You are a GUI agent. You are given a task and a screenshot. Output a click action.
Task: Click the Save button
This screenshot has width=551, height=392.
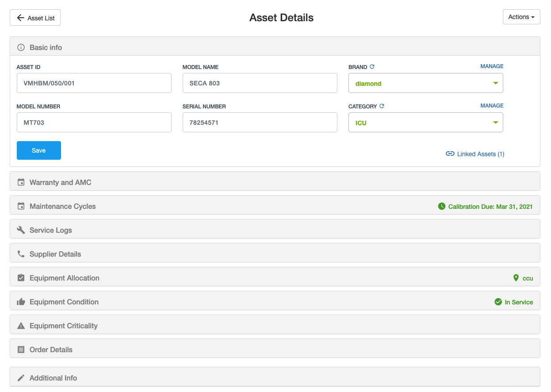click(38, 150)
